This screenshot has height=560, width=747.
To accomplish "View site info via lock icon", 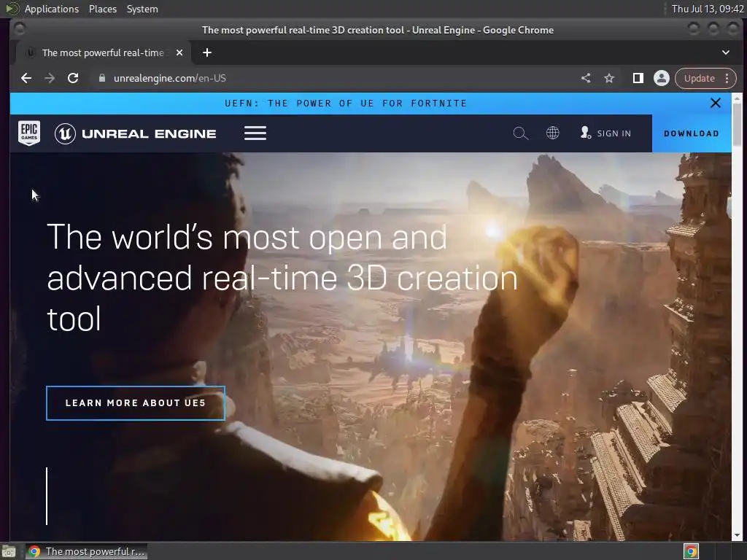I will coord(101,78).
